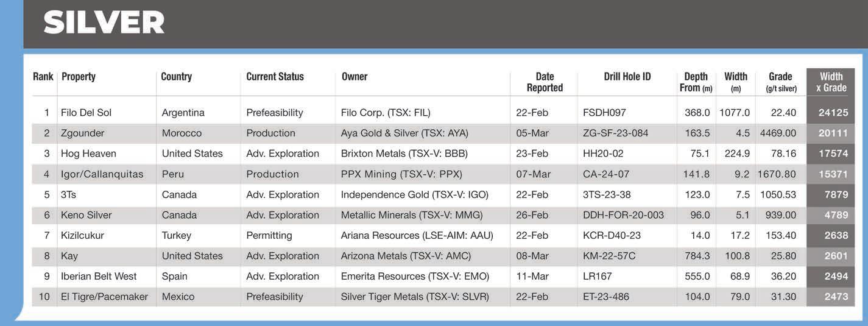This screenshot has width=868, height=326.
Task: Select drill hole ID 3TS-23-38
Action: pos(607,195)
